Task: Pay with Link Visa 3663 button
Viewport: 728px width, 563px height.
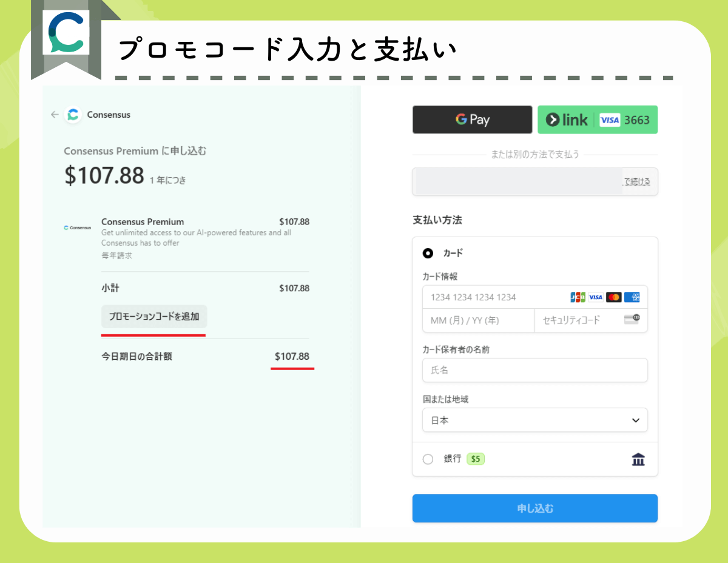Action: (598, 120)
